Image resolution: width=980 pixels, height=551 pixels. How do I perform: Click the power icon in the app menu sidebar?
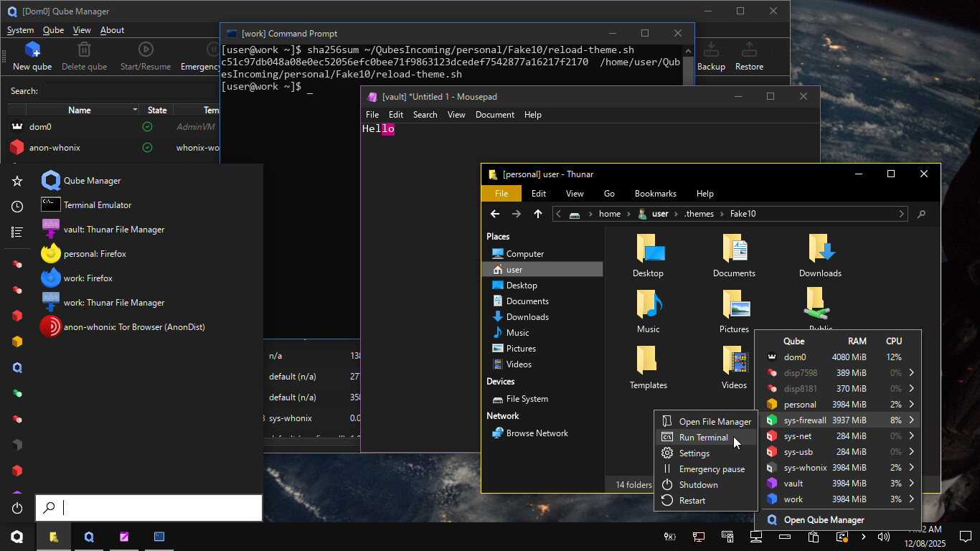point(17,507)
